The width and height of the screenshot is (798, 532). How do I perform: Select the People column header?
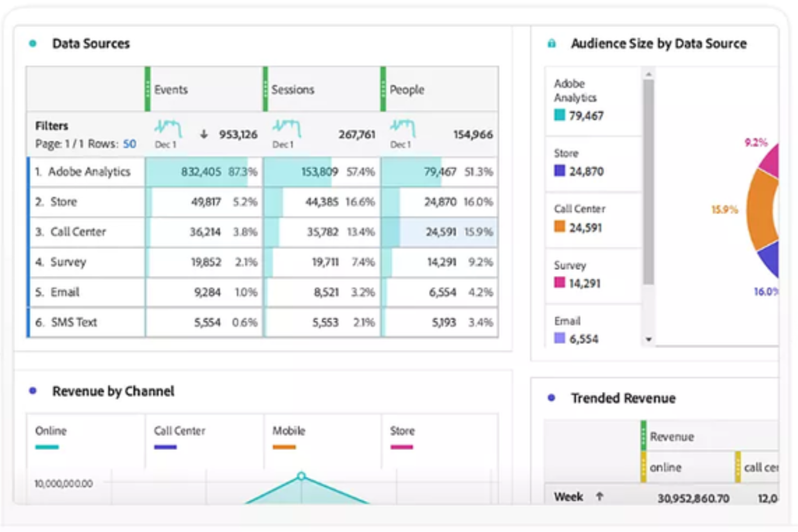(407, 89)
